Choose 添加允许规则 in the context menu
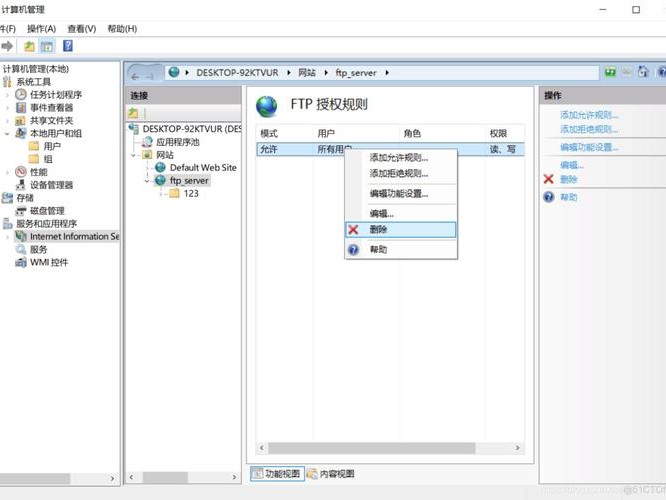Screen dimensions: 666x500 tap(401, 158)
